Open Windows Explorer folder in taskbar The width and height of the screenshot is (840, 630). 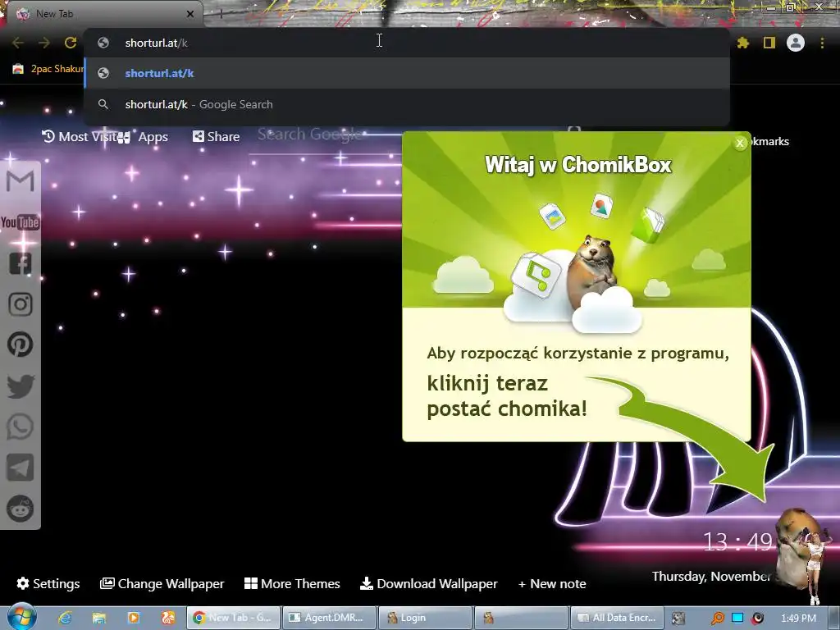(x=99, y=618)
